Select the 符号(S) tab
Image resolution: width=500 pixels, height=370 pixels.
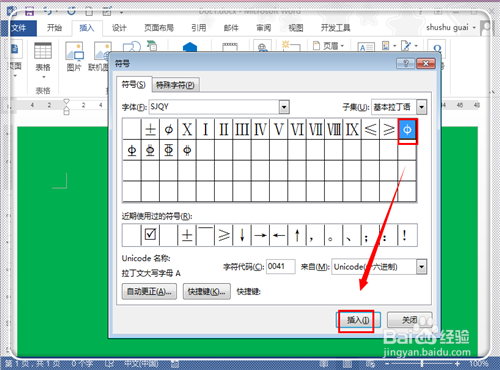pyautogui.click(x=133, y=84)
